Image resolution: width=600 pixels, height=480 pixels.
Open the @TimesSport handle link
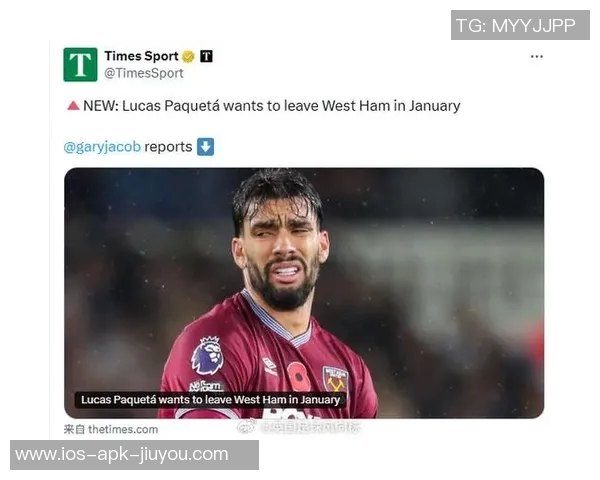point(144,73)
